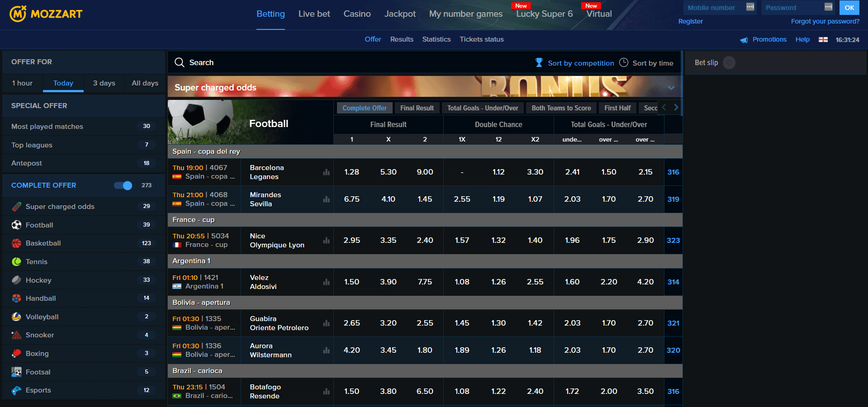Select the Final Result market tab
868x407 pixels.
point(417,108)
